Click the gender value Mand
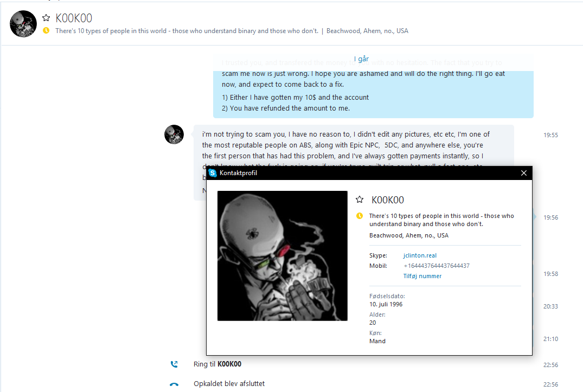Viewport: 583px width, 392px height. point(377,341)
